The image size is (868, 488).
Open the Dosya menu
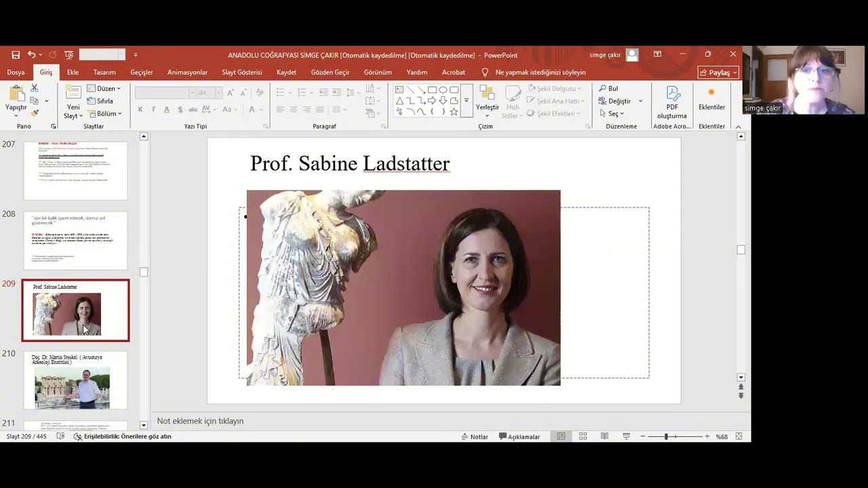[x=16, y=73]
